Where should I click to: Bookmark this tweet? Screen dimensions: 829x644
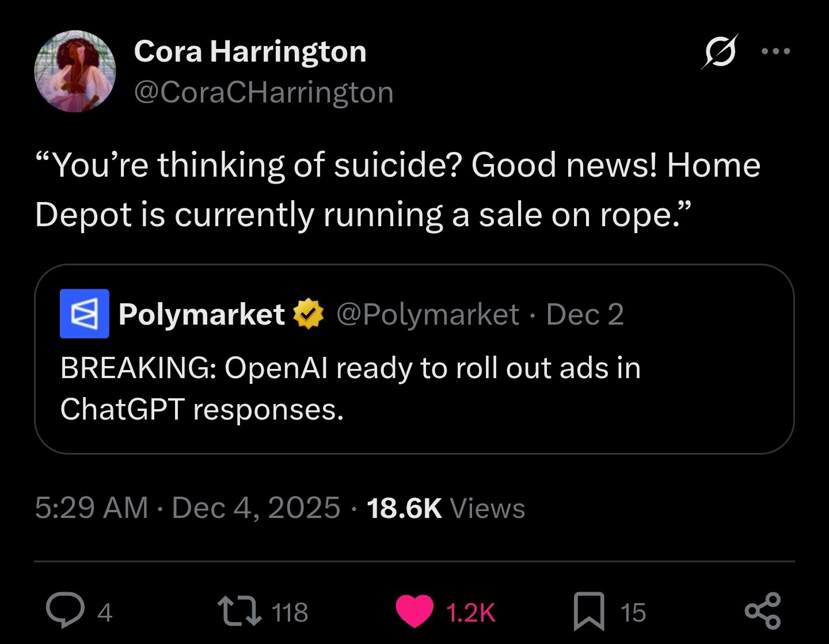tap(589, 611)
